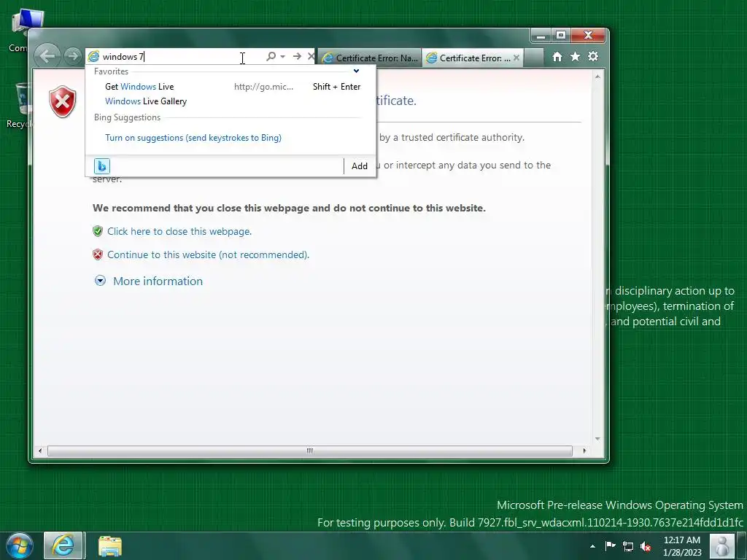Image resolution: width=747 pixels, height=560 pixels.
Task: Collapse the Favorites section chevron
Action: (356, 71)
